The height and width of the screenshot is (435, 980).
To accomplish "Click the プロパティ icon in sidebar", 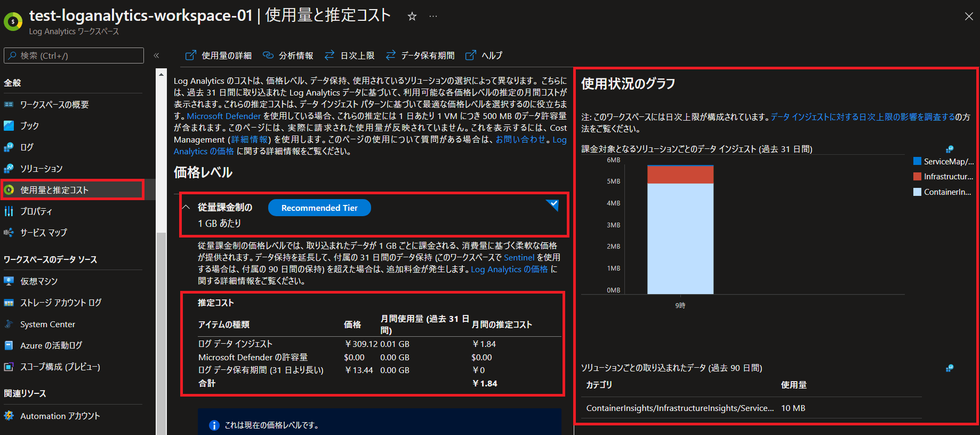I will tap(9, 211).
